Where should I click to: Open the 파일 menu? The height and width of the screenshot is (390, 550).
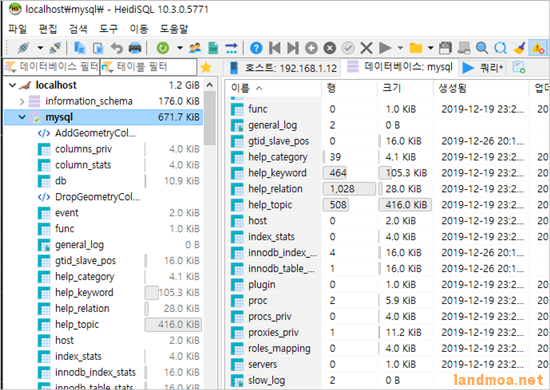[x=18, y=29]
